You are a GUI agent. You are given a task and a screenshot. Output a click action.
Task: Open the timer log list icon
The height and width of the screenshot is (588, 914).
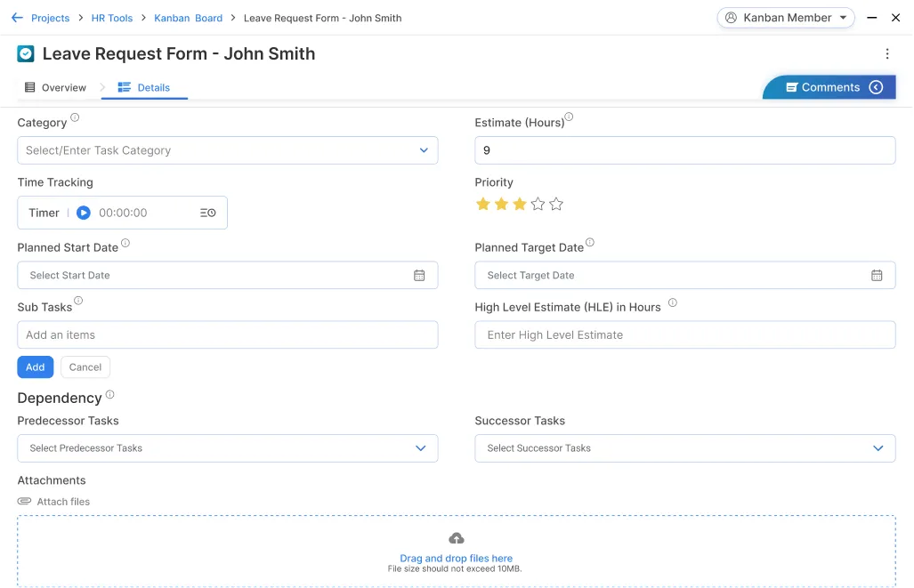pos(207,213)
